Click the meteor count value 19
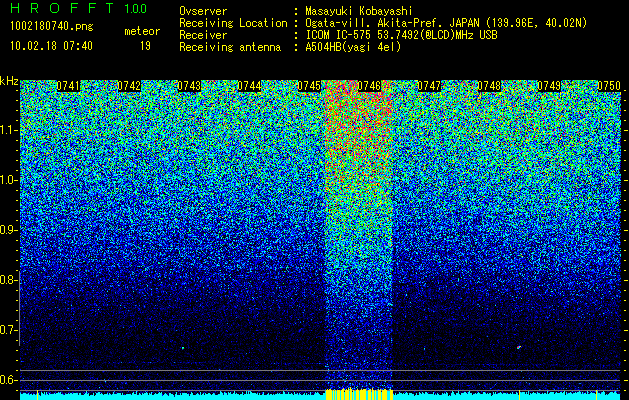Viewport: 629px width, 400px height. click(x=145, y=46)
